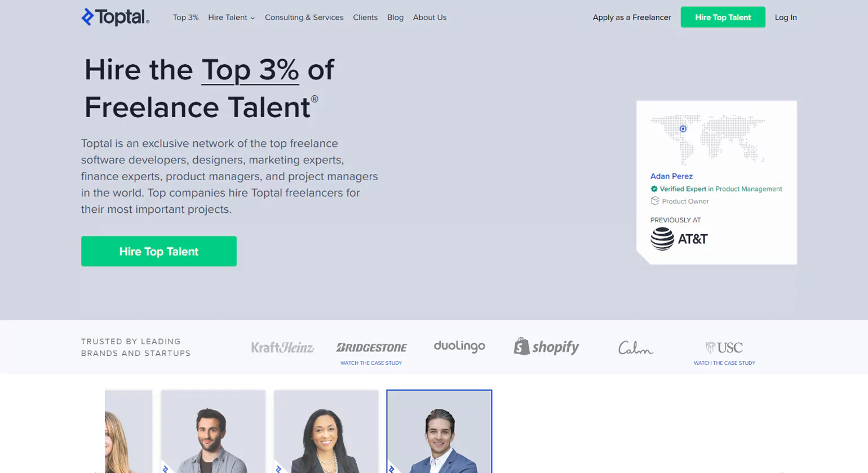Click the Kraft Heinz logo
The width and height of the screenshot is (868, 473).
pos(282,348)
